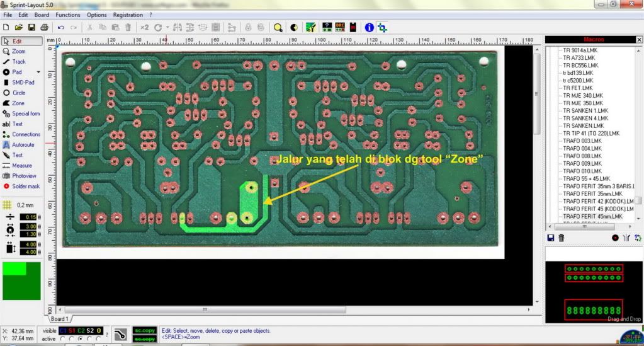
Task: Switch to the Board 1 tab
Action: click(x=59, y=319)
